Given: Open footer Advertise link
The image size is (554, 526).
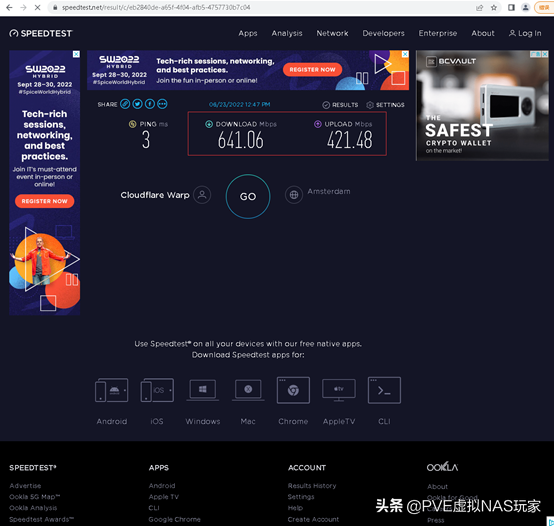Looking at the screenshot, I should click(x=25, y=486).
